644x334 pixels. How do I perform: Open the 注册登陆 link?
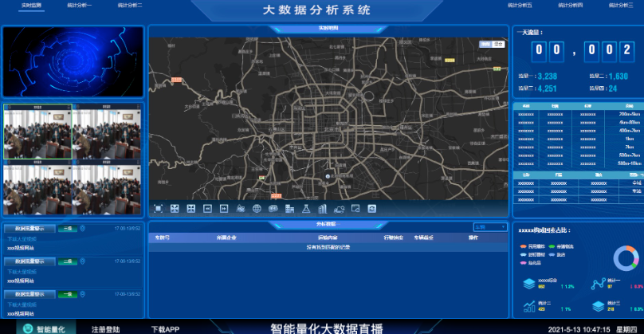(x=105, y=329)
